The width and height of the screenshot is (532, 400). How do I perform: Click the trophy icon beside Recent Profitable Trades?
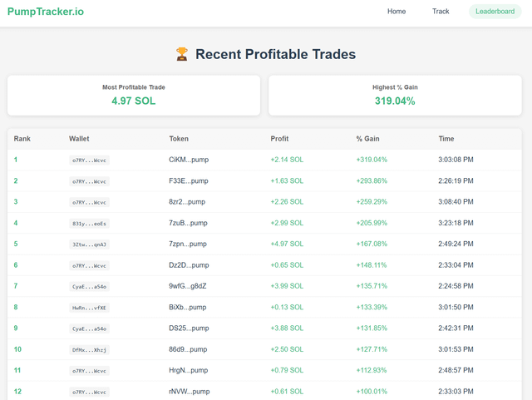pos(182,55)
